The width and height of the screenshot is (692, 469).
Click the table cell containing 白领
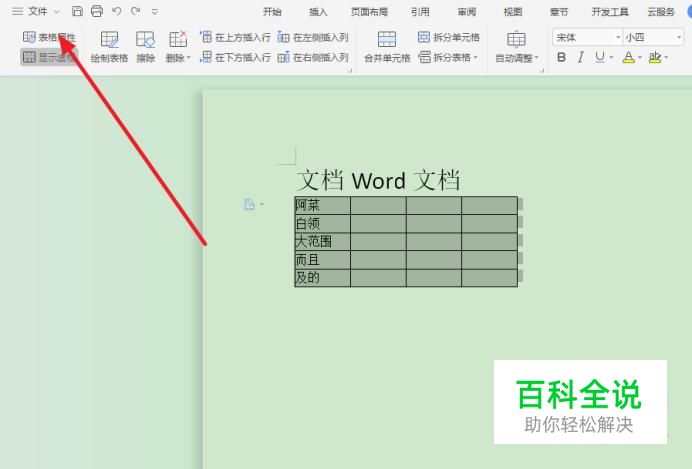click(x=323, y=224)
